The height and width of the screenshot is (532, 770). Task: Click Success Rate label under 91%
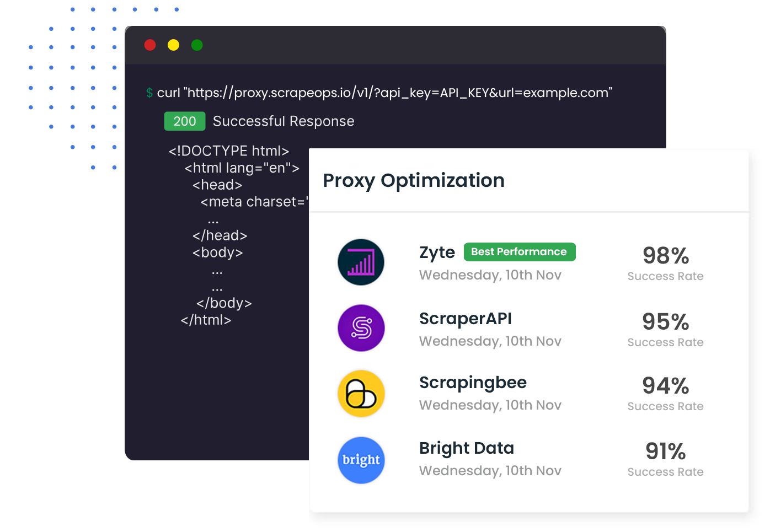[x=666, y=472]
